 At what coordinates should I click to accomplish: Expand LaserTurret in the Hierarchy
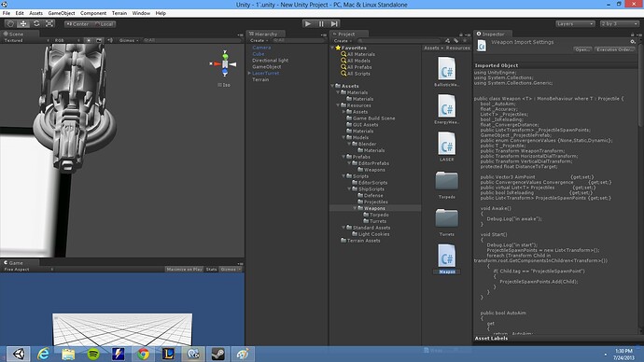(x=249, y=73)
